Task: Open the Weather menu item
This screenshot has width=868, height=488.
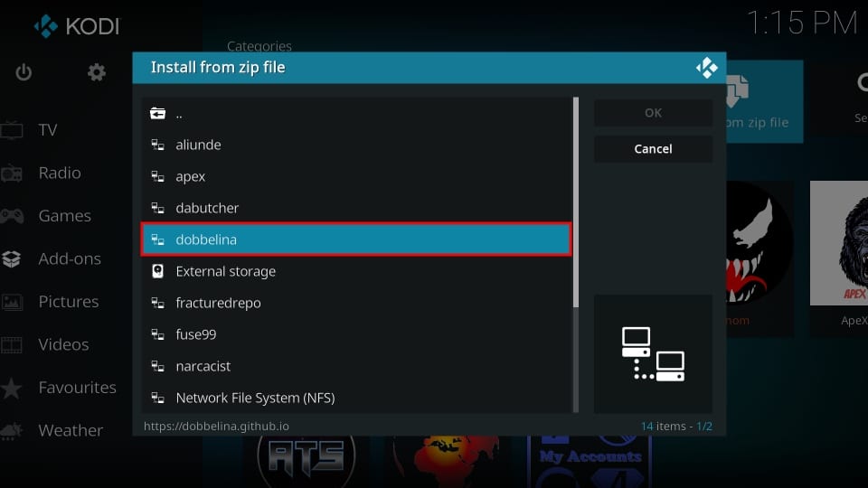Action: 71,430
